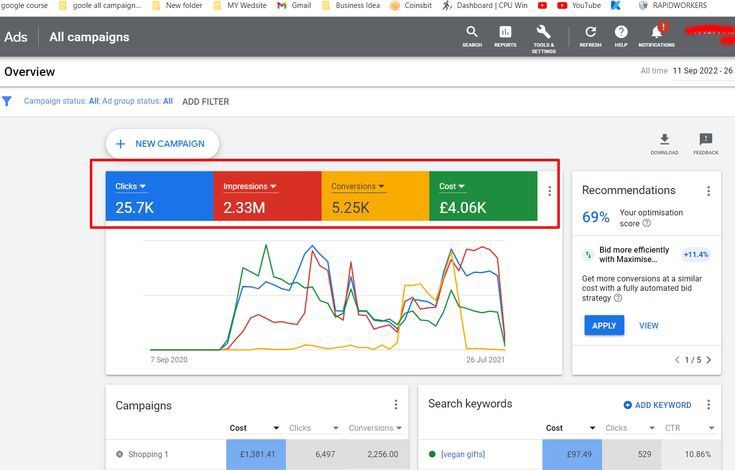The image size is (735, 470).
Task: Click the Download icon
Action: pyautogui.click(x=664, y=140)
